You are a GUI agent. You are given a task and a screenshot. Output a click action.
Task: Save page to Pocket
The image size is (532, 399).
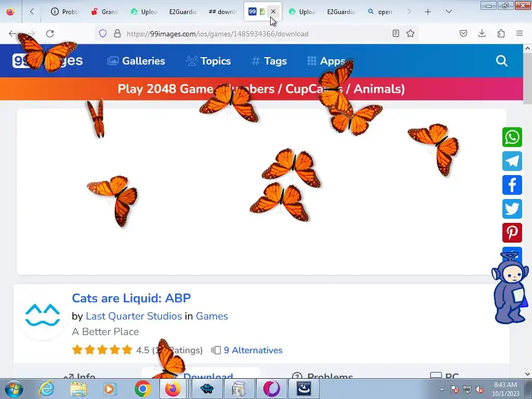(x=463, y=33)
